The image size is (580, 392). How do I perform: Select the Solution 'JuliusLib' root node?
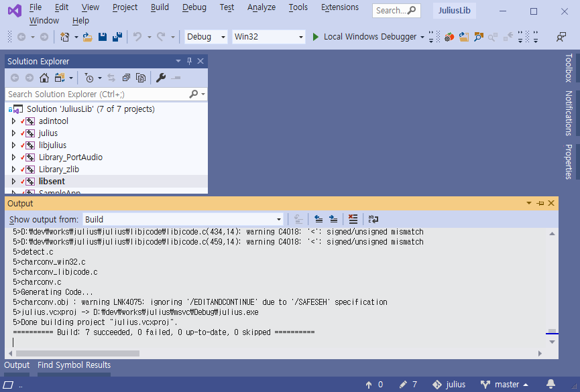(x=91, y=109)
